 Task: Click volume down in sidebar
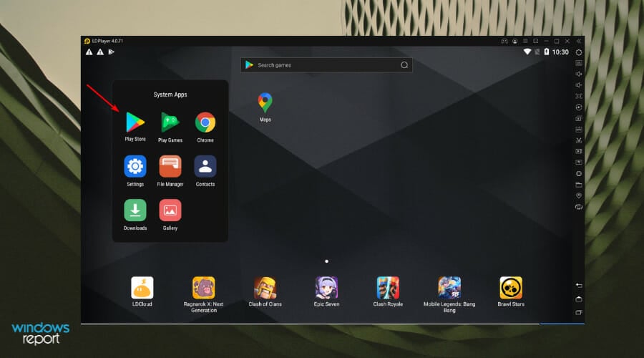click(x=579, y=85)
